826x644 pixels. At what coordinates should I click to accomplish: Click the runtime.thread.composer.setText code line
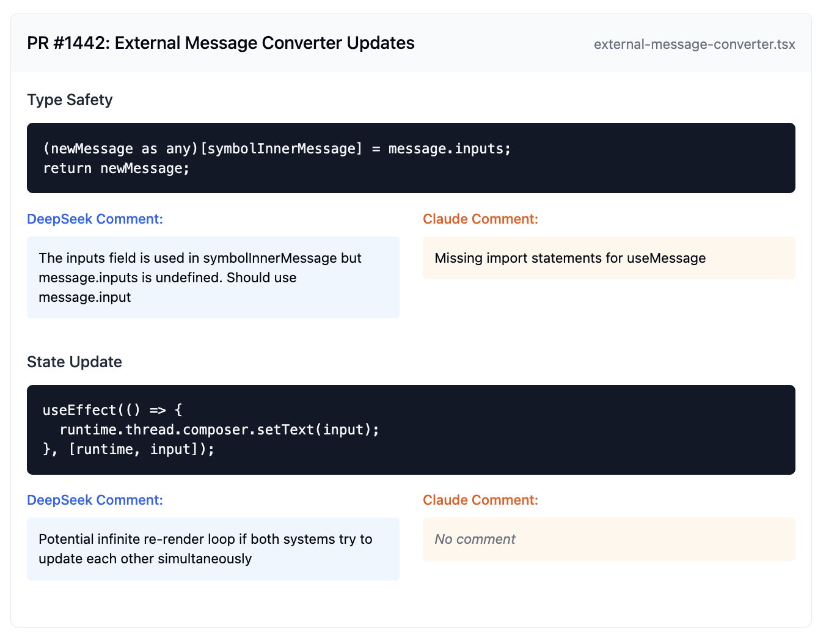[219, 430]
